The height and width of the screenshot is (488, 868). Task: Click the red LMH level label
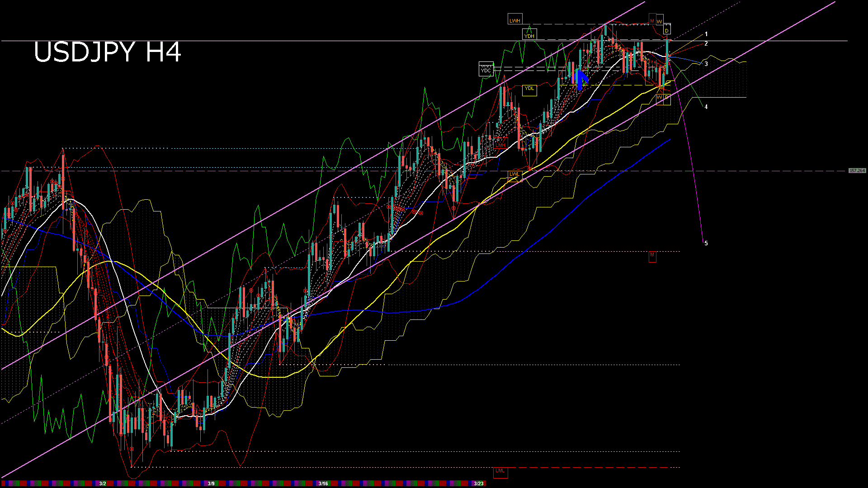(x=500, y=145)
